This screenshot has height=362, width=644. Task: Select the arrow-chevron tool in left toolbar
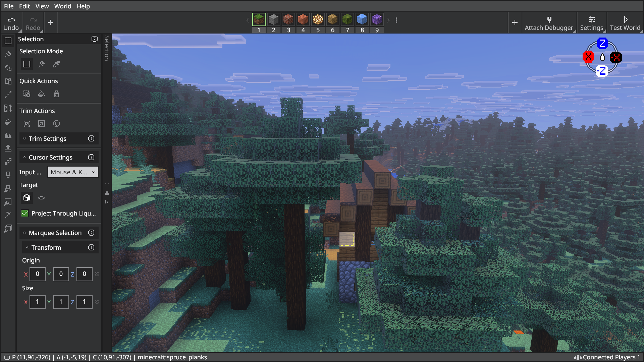8,215
